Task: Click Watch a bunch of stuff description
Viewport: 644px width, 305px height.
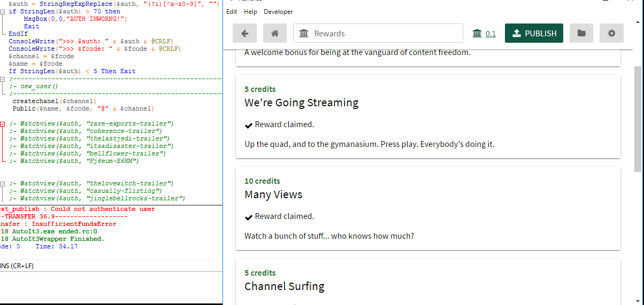Action: pos(329,236)
